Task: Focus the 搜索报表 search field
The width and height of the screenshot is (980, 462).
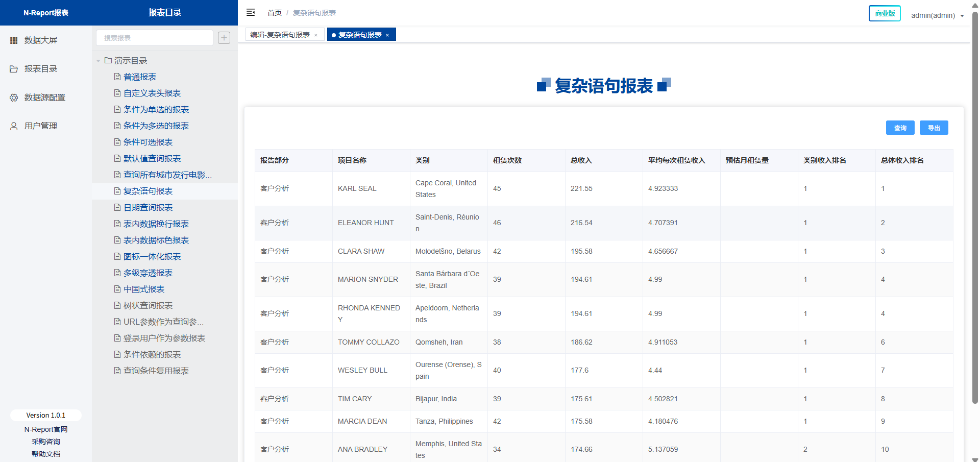Action: pyautogui.click(x=154, y=38)
